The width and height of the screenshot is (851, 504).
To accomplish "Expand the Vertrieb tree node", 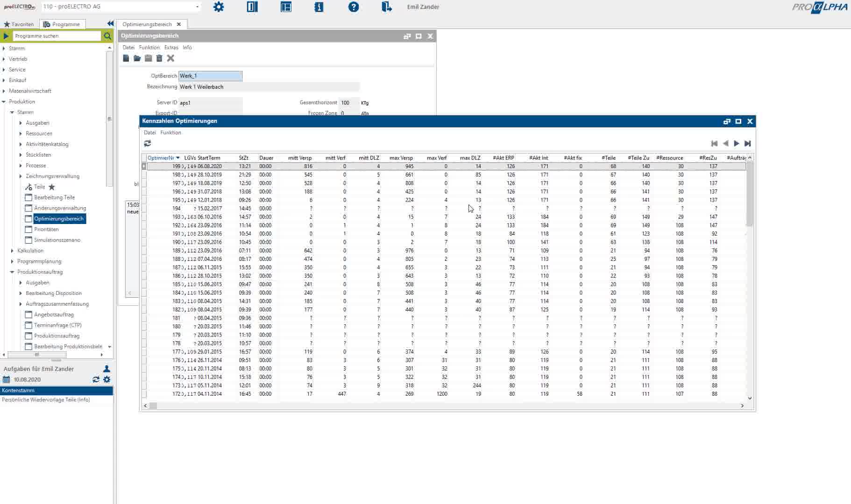I will (x=4, y=59).
